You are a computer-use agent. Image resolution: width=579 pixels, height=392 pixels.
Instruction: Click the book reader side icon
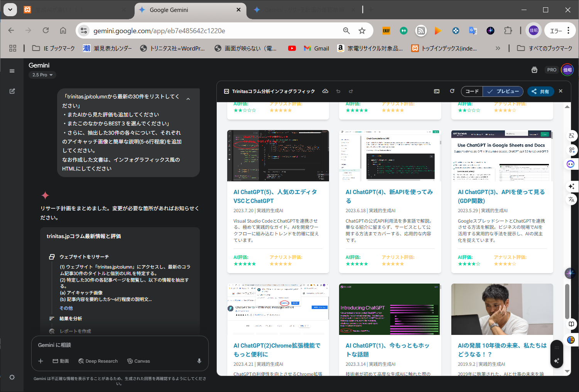(571, 324)
